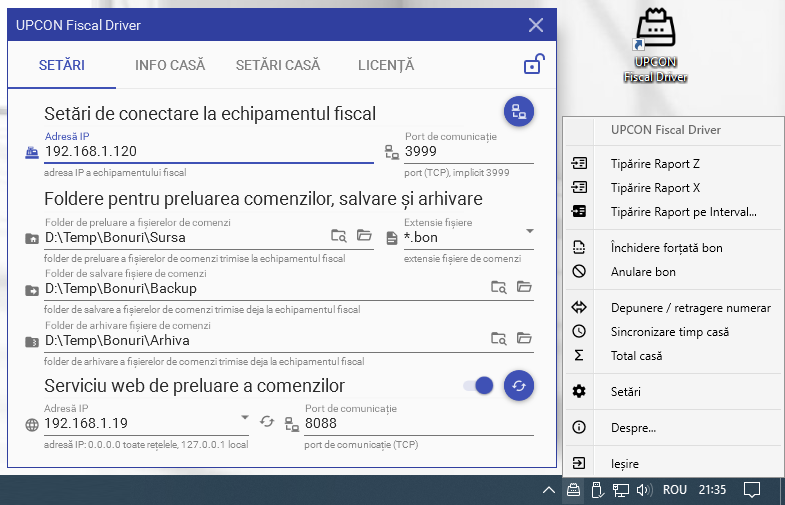Click the web service port field 8088
This screenshot has height=505, width=785.
419,424
